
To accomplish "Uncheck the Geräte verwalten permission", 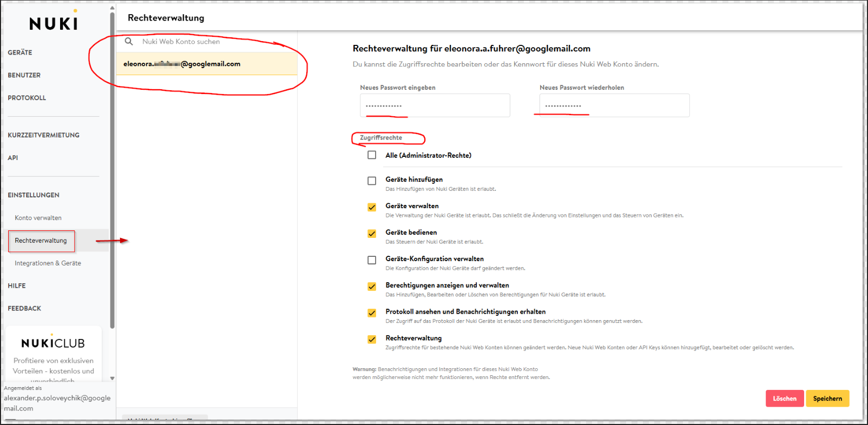I will coord(372,207).
